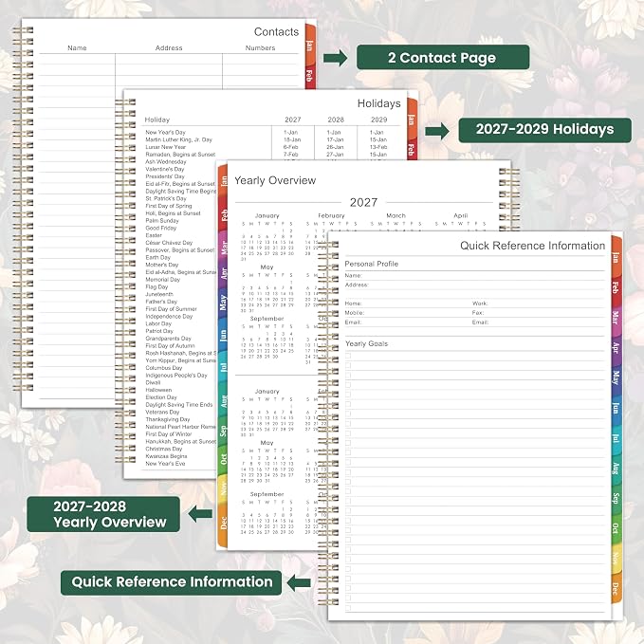Click the Fax: field in Personal Profile

pyautogui.click(x=539, y=313)
